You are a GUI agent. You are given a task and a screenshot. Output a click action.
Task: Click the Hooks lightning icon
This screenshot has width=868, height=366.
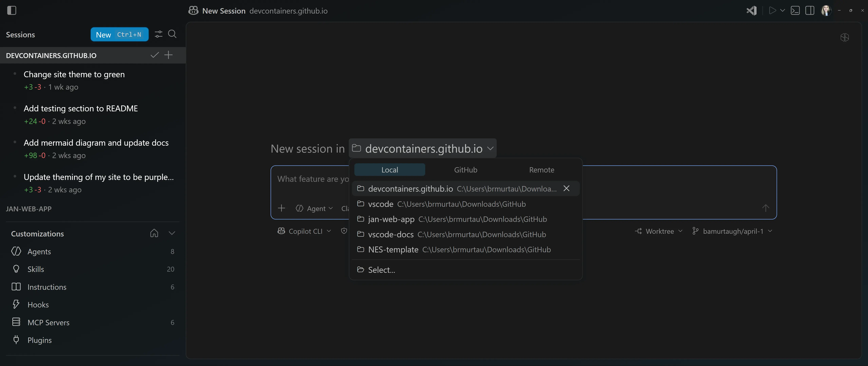point(16,304)
